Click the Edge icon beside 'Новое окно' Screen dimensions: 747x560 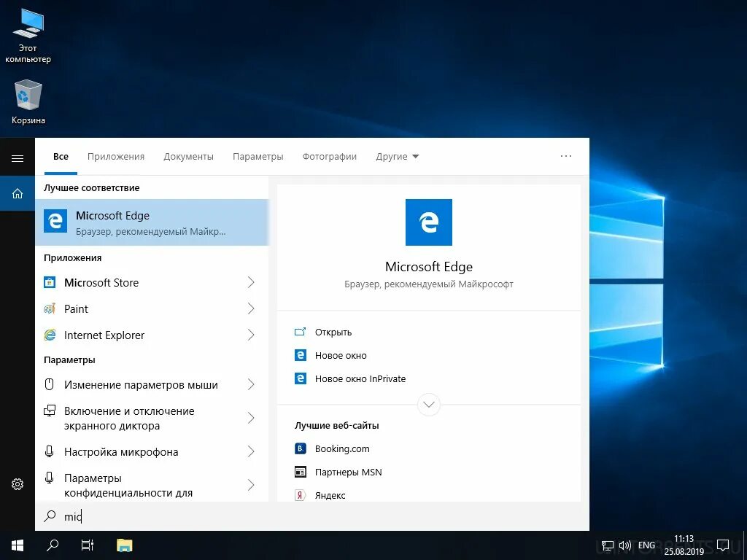pos(300,355)
